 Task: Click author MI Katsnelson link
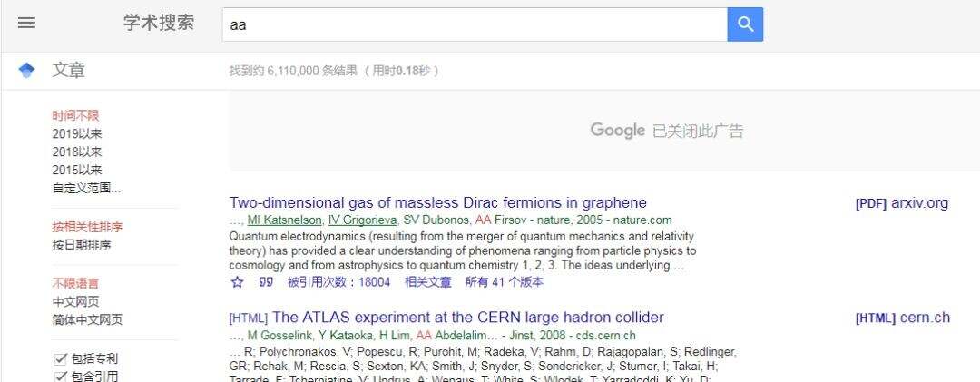pos(285,220)
